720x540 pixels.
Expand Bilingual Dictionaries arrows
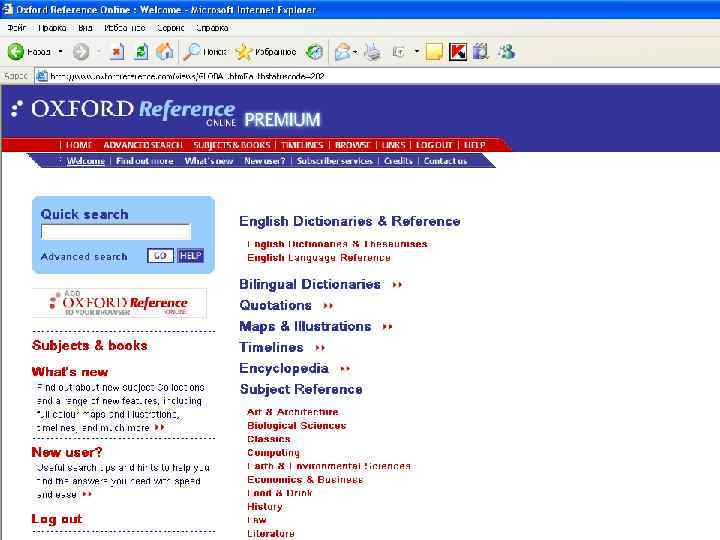pyautogui.click(x=397, y=285)
